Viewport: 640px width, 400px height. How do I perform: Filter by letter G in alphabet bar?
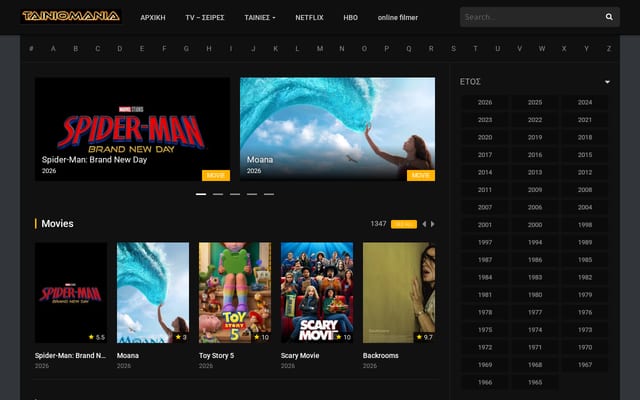point(186,49)
